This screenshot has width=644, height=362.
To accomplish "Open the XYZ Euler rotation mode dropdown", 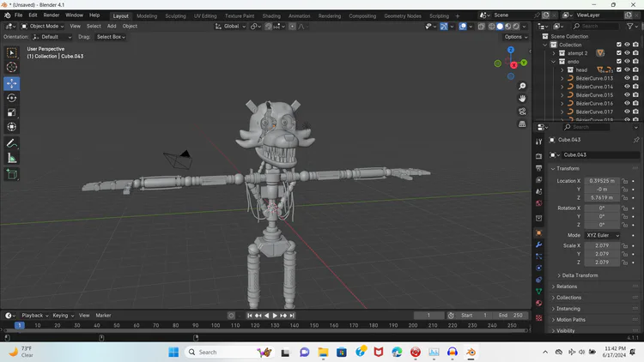I will pyautogui.click(x=602, y=235).
